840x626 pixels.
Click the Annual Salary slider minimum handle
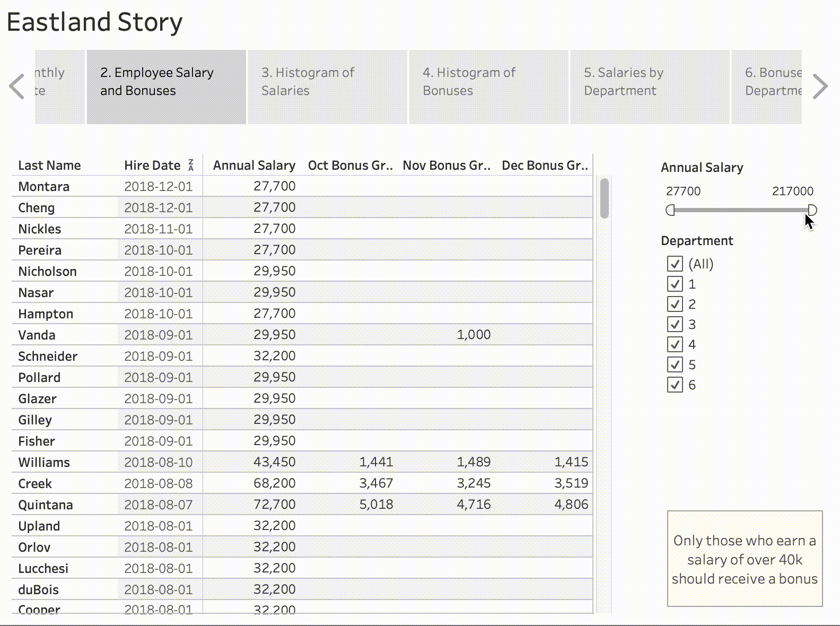click(x=670, y=210)
